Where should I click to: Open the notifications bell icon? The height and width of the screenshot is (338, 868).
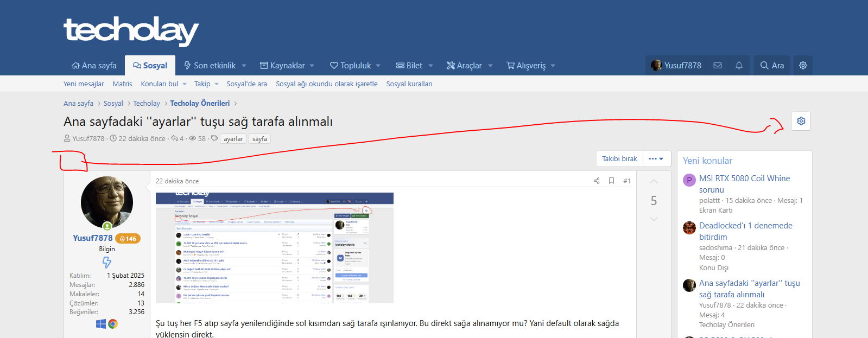[739, 66]
